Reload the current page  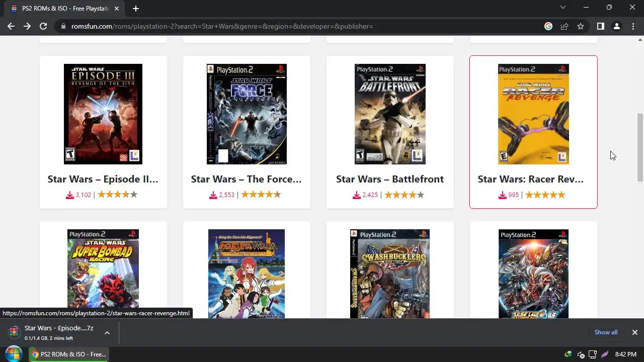(43, 26)
